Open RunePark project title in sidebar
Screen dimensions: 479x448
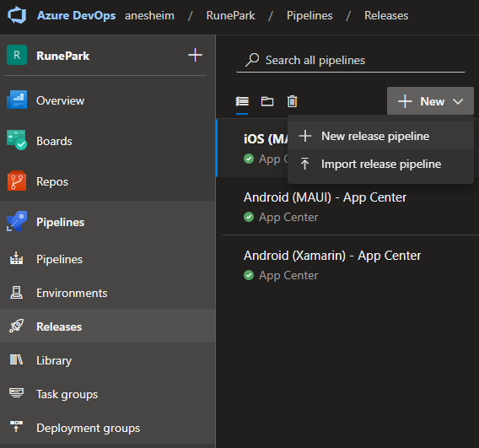click(63, 56)
